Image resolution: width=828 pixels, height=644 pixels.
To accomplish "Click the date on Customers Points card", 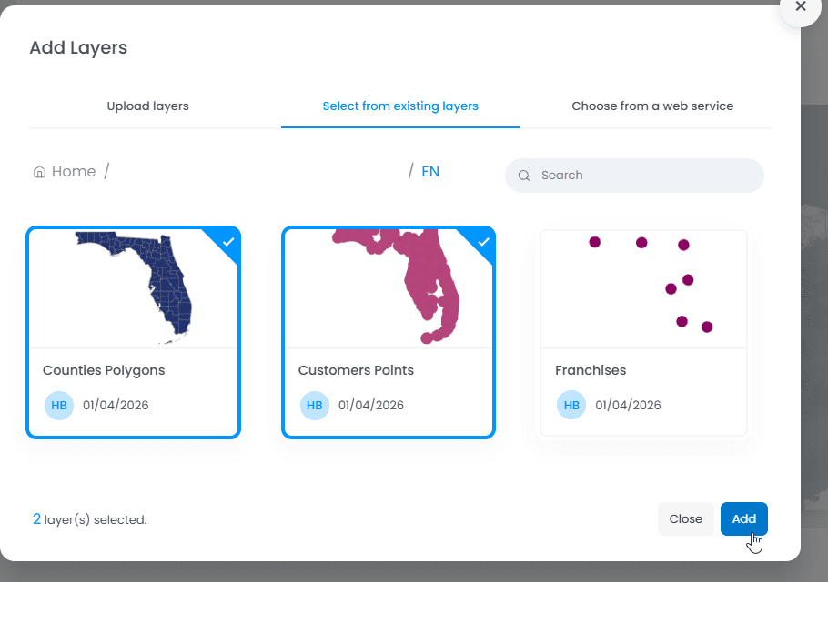I will pyautogui.click(x=371, y=406).
